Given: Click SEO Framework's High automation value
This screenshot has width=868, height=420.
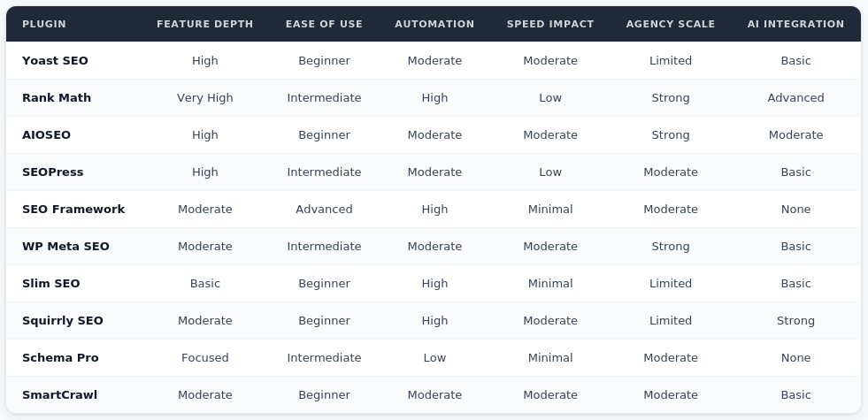Looking at the screenshot, I should tap(434, 209).
